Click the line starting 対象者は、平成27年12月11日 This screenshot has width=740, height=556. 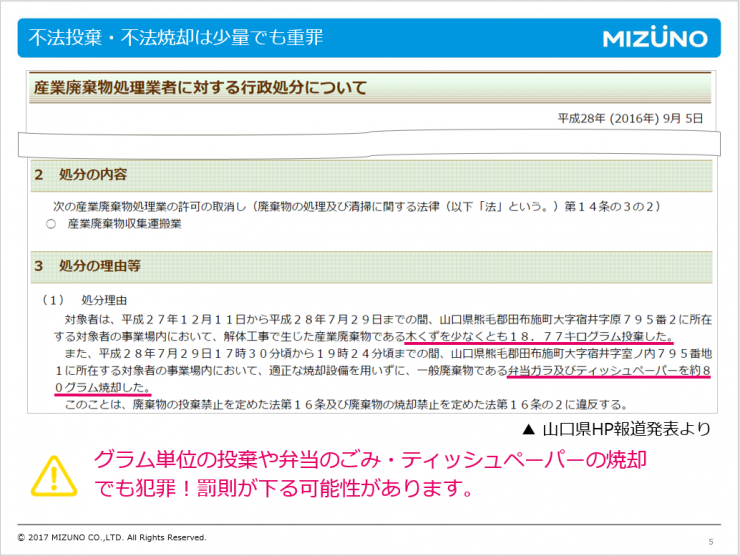pyautogui.click(x=388, y=320)
